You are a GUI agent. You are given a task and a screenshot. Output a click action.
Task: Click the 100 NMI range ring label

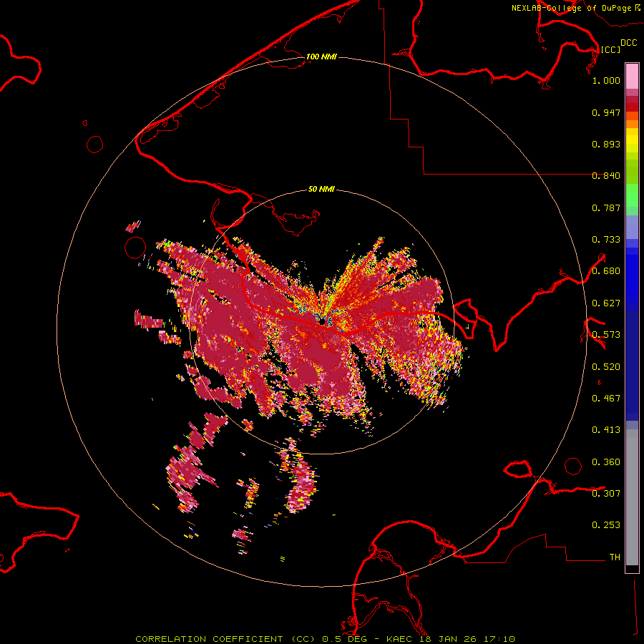[x=321, y=57]
